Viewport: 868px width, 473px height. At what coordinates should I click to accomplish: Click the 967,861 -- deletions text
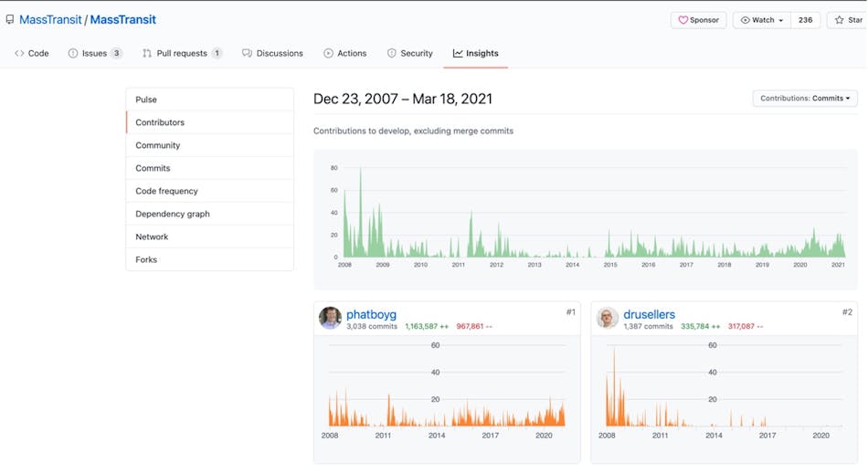(x=474, y=326)
